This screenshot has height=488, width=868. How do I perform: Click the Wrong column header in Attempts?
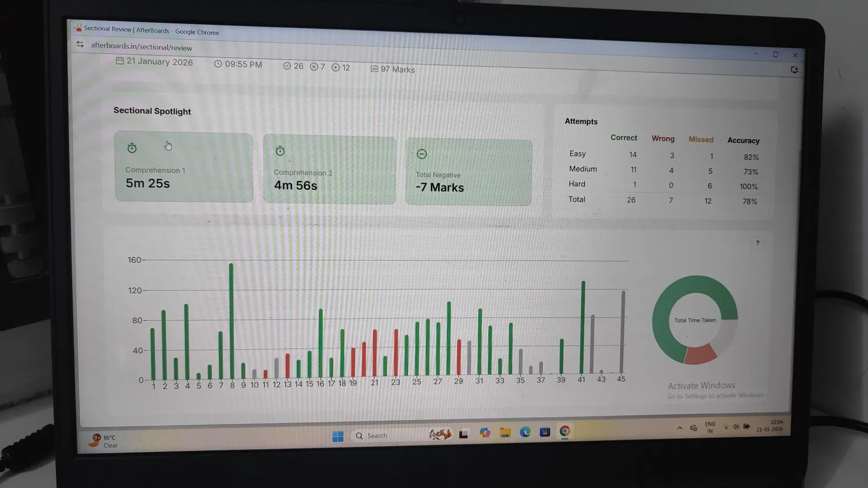663,139
